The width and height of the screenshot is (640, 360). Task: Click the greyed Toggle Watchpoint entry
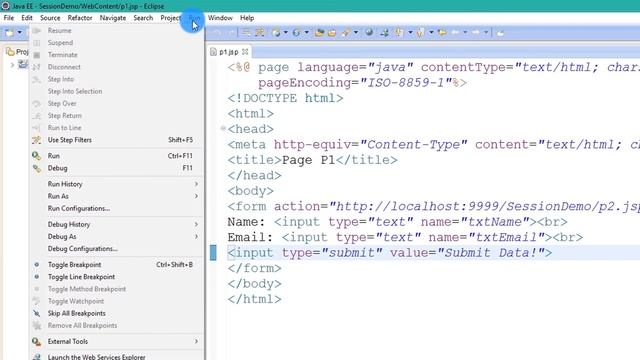pyautogui.click(x=117, y=301)
